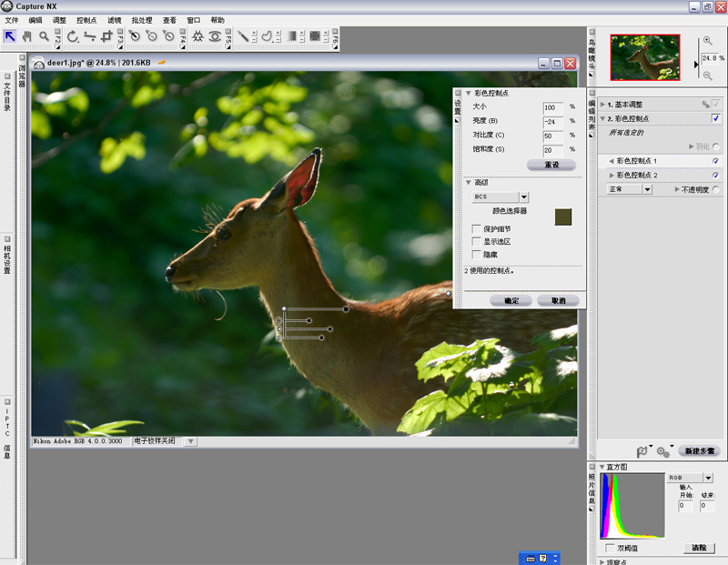
Task: Open the 编辑 menu
Action: click(35, 20)
